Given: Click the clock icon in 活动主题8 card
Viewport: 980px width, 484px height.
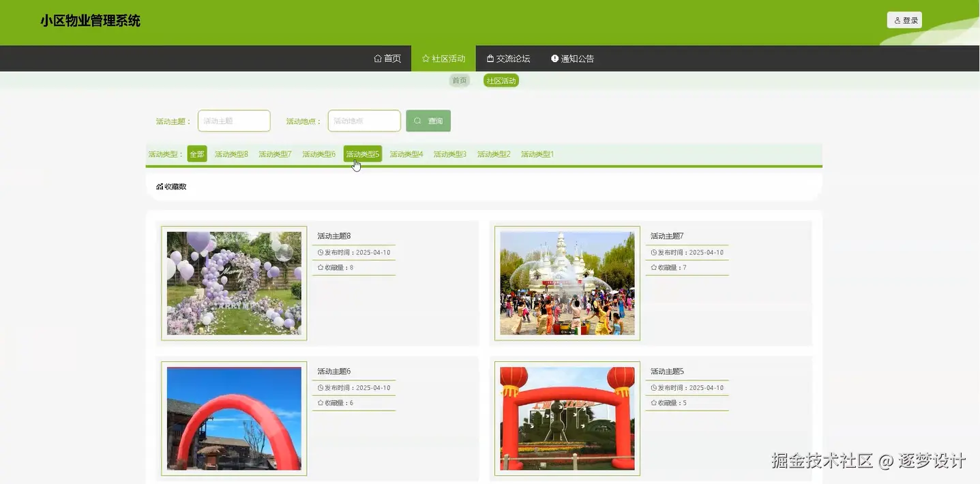Looking at the screenshot, I should coord(321,252).
